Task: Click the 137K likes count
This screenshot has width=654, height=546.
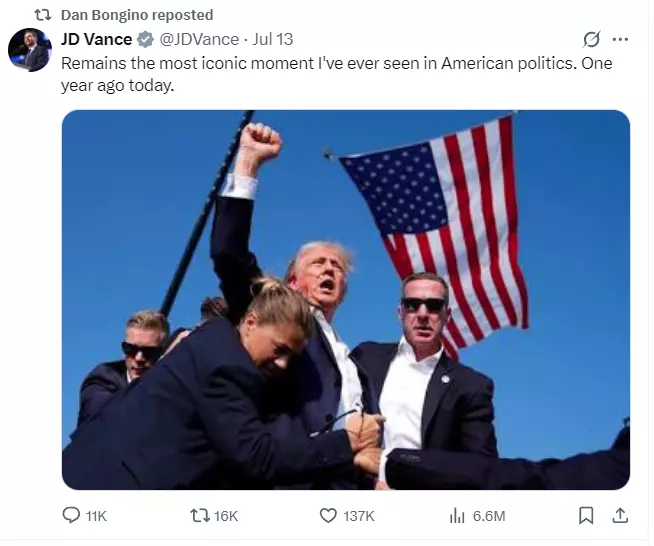Action: pyautogui.click(x=359, y=516)
